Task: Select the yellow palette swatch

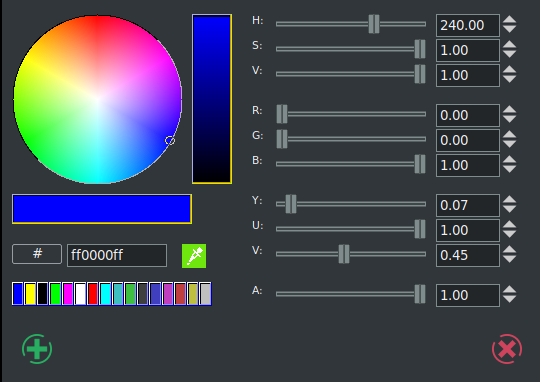Action: (30, 293)
